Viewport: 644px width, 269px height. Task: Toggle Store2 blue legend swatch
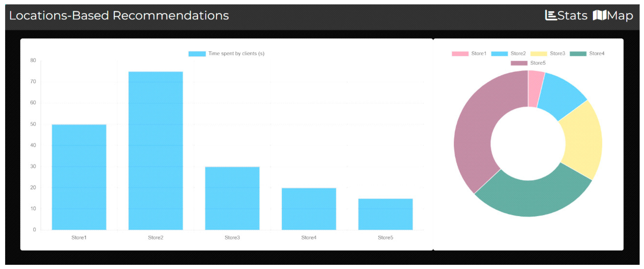tap(499, 54)
